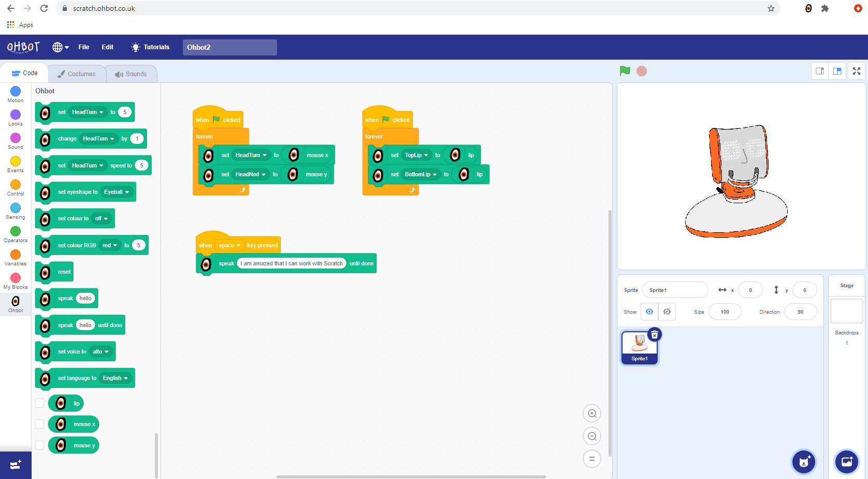Zoom out of the code workspace

coord(592,436)
